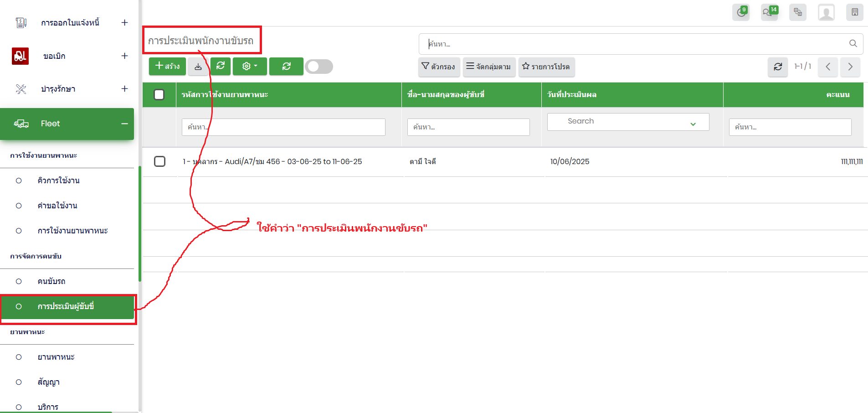Collapse the Fleet menu section
Image resolution: width=868 pixels, height=413 pixels.
pyautogui.click(x=124, y=124)
